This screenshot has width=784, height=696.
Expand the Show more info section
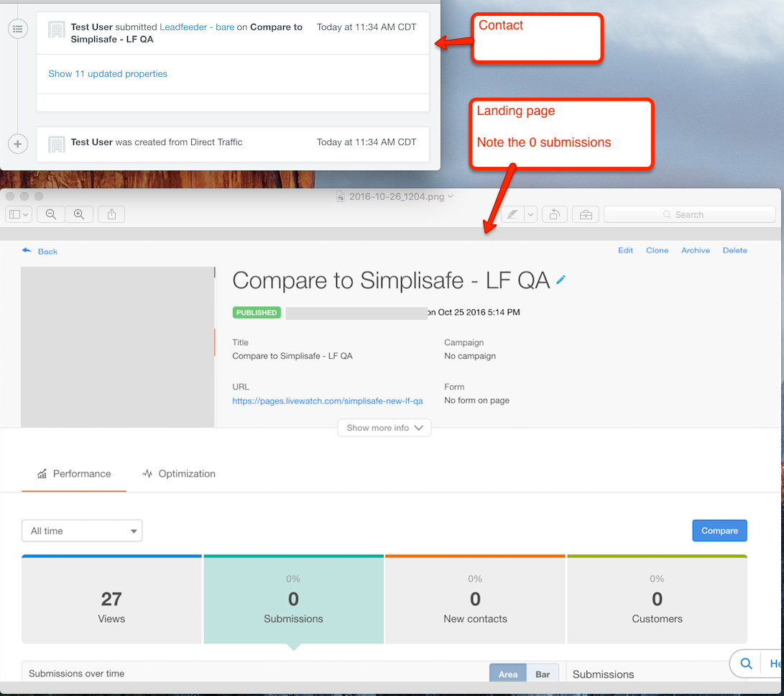pyautogui.click(x=384, y=428)
